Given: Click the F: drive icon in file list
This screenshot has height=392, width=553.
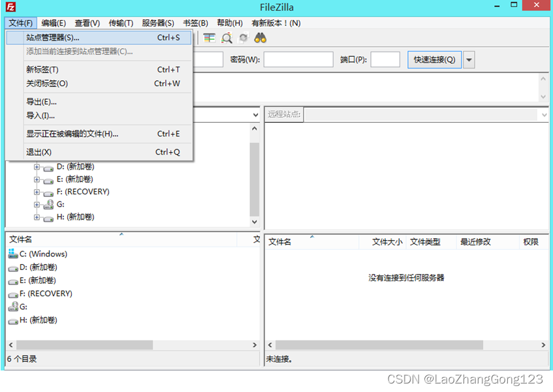Looking at the screenshot, I should (x=13, y=294).
